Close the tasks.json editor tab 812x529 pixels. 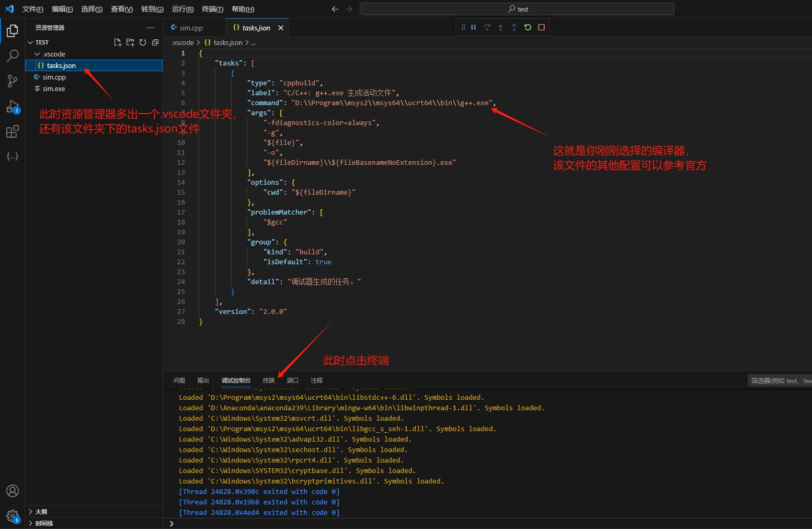pyautogui.click(x=281, y=28)
